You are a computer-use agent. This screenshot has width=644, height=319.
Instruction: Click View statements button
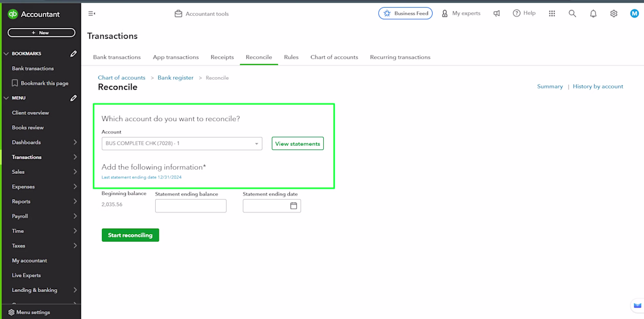298,143
